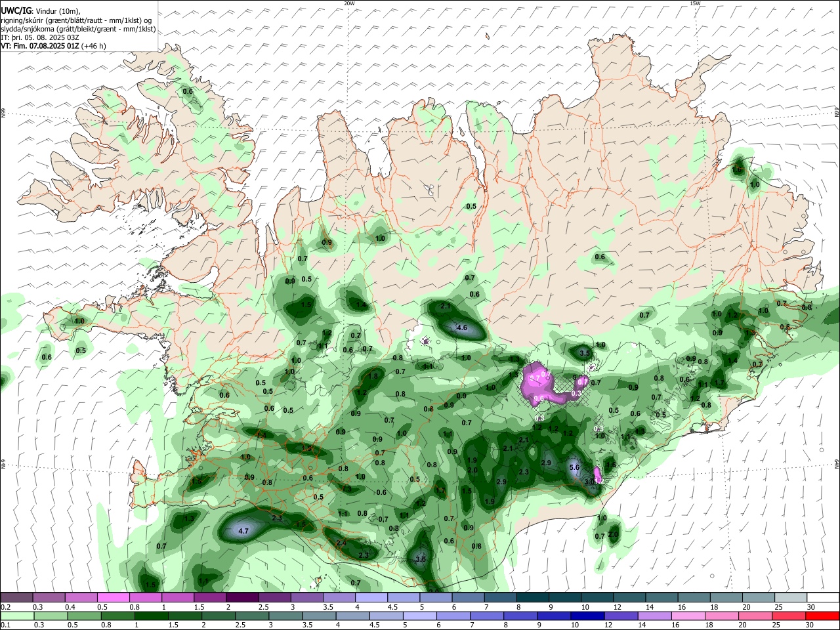The image size is (840, 630).
Task: Pick the dark blue rain swatch labeled 10
Action: (587, 616)
